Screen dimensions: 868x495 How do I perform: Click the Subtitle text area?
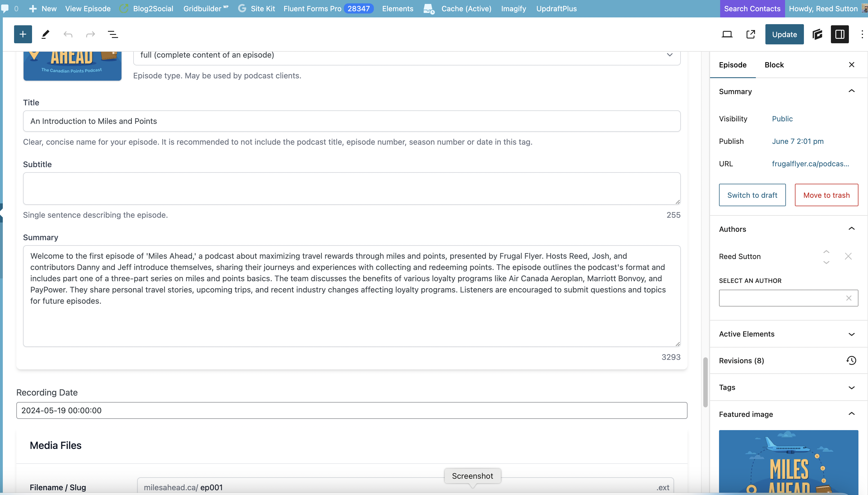click(352, 188)
